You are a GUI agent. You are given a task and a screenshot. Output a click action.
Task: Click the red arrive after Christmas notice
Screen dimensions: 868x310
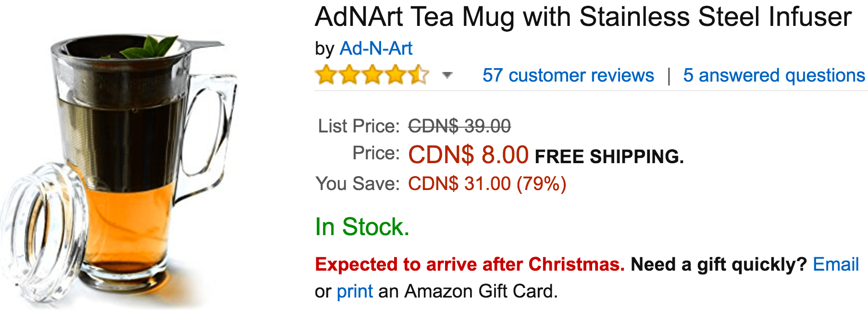[470, 264]
